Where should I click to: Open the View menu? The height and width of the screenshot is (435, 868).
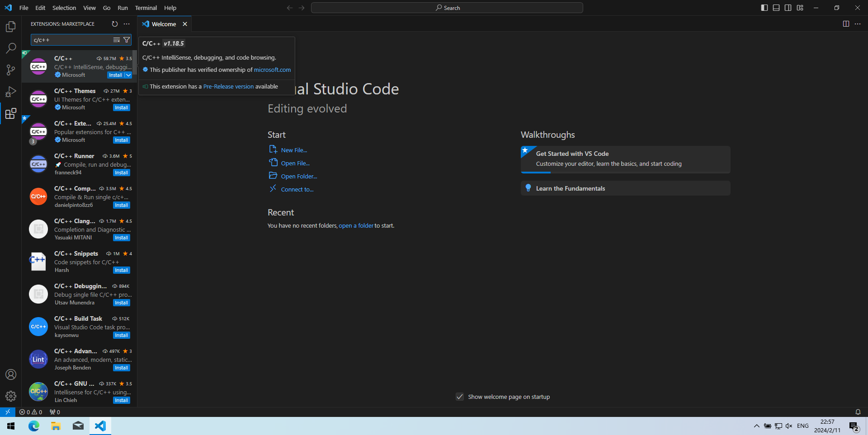(90, 8)
